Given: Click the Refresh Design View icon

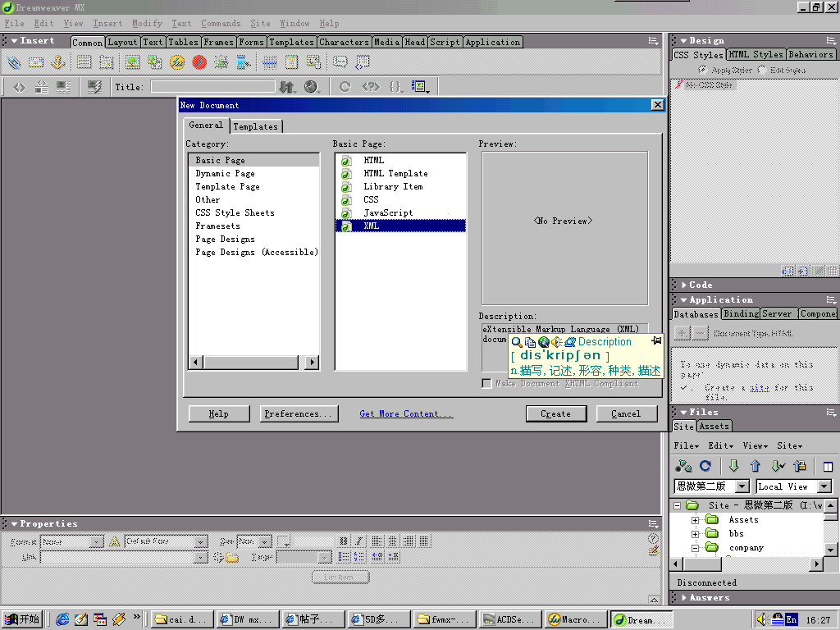Looking at the screenshot, I should [345, 87].
